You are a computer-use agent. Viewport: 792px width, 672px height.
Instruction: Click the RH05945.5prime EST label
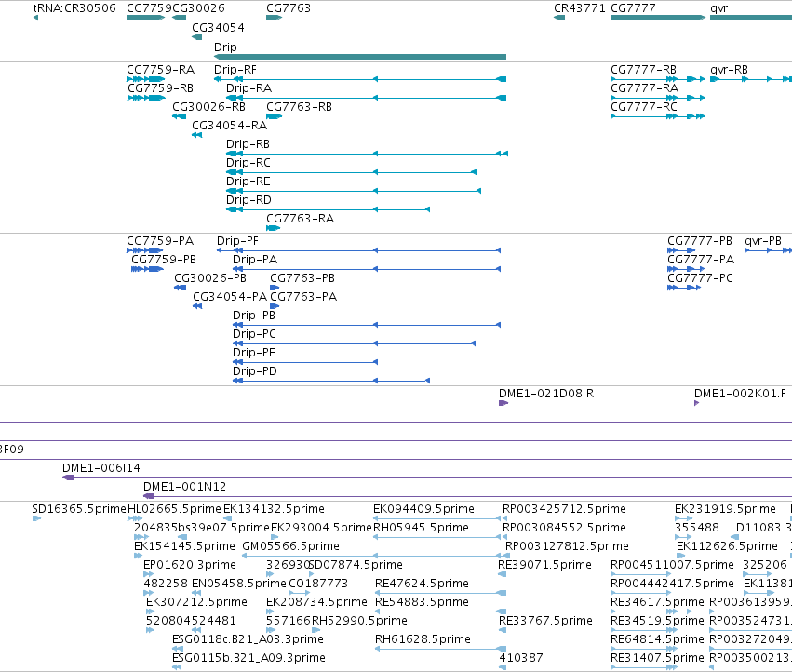421,528
